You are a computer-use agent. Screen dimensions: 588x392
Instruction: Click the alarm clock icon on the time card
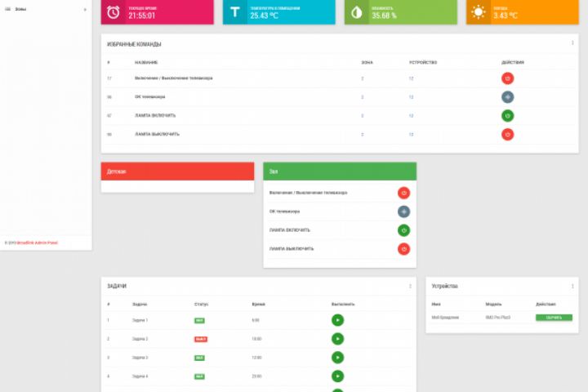pos(114,12)
